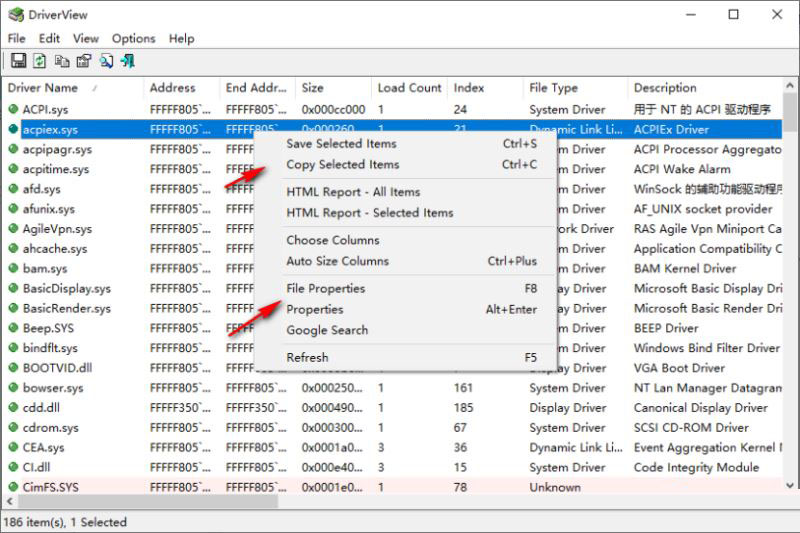
Task: Sort by File Type column header
Action: tap(576, 88)
